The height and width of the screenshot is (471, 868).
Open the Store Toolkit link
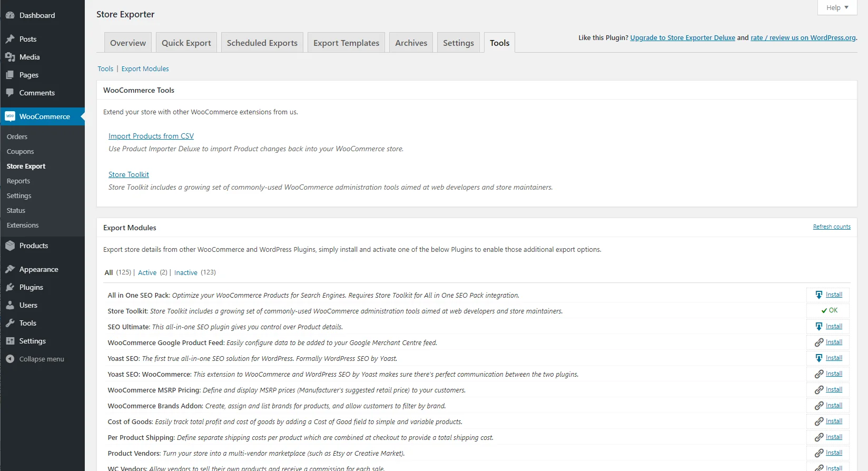point(129,174)
